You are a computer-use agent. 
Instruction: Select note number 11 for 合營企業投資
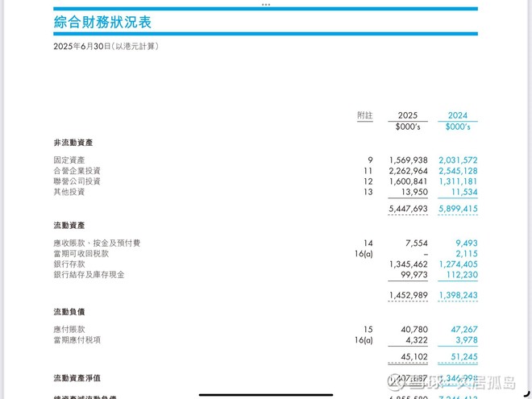[x=368, y=171]
